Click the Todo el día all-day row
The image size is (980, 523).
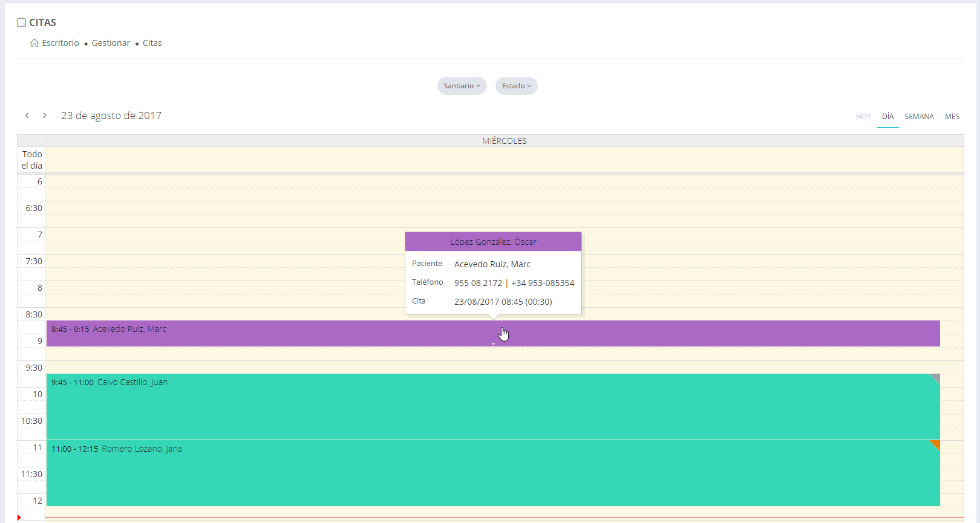[x=504, y=160]
